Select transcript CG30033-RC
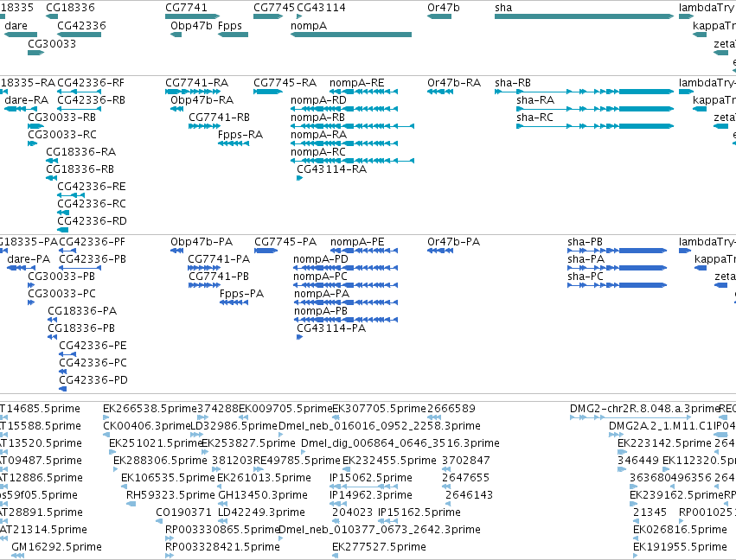This screenshot has width=736, height=560. [x=32, y=143]
